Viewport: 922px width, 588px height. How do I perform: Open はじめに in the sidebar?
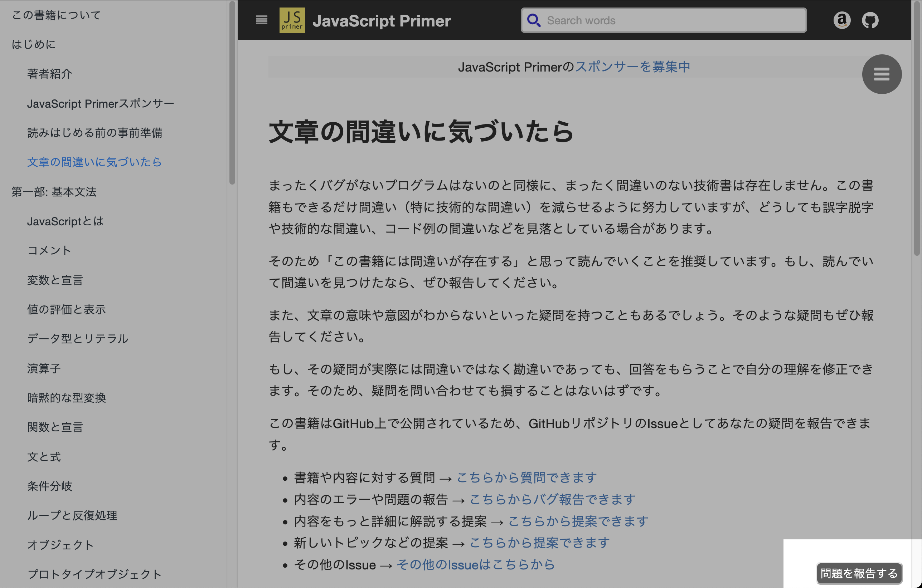34,44
